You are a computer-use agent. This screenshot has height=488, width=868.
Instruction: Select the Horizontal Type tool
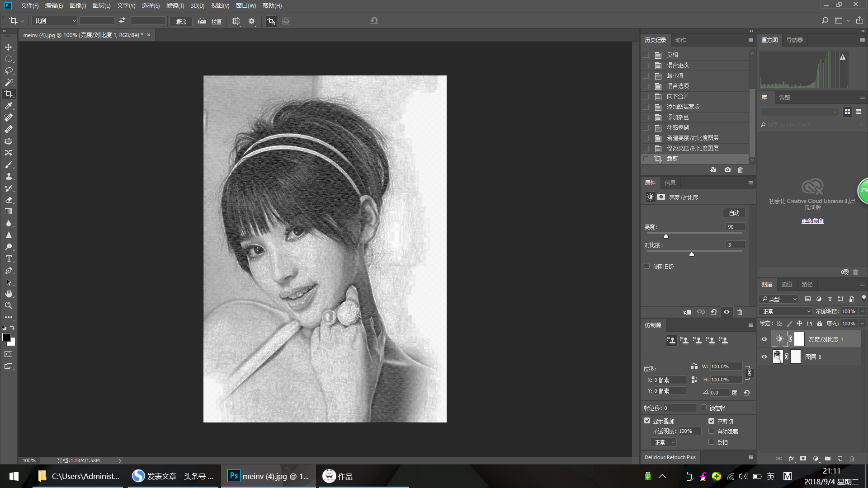(9, 258)
